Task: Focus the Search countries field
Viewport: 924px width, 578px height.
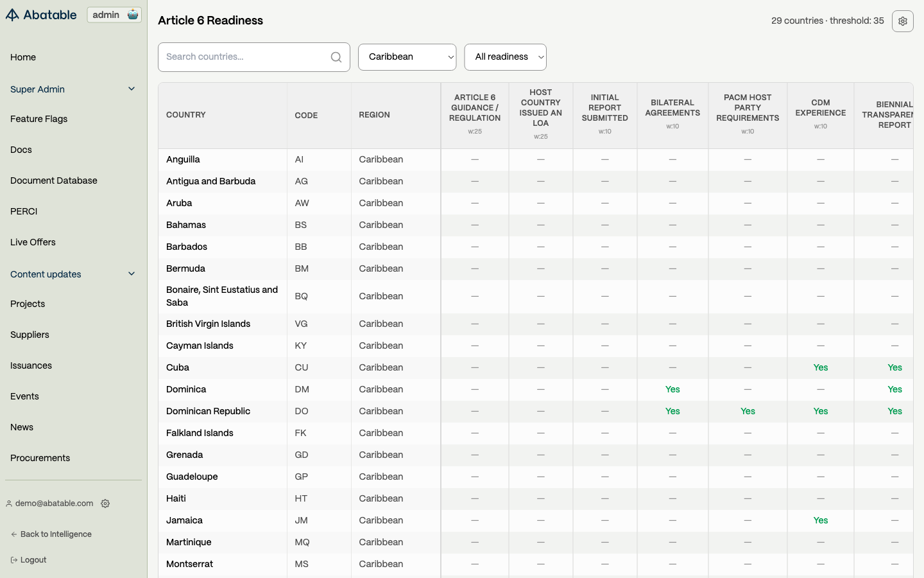Action: [244, 57]
